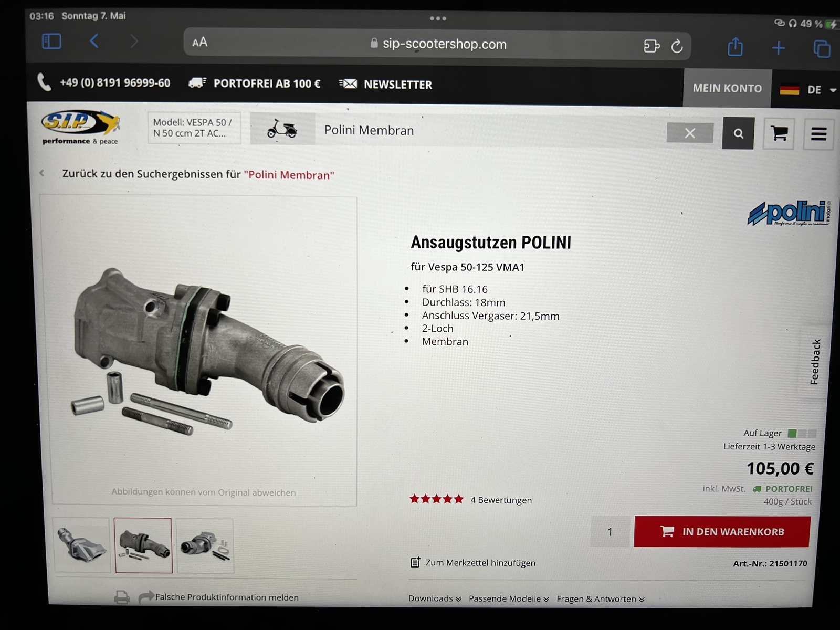Clear search field with X button

point(690,133)
